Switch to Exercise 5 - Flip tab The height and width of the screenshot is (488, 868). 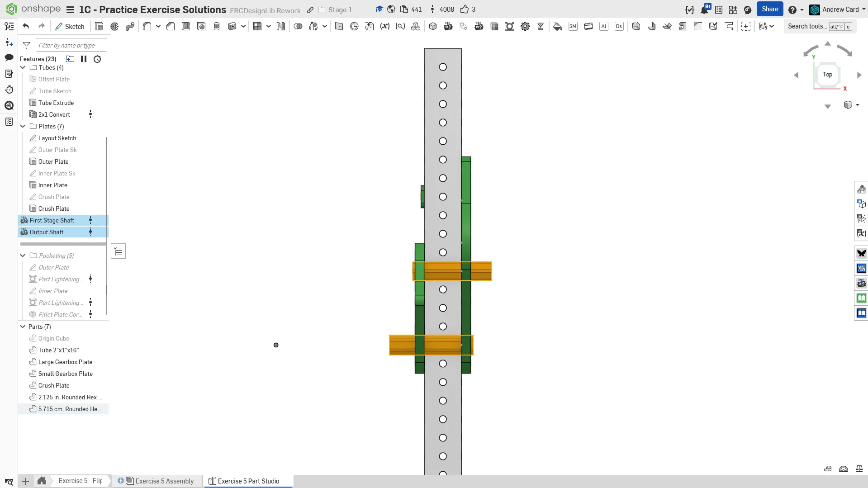(80, 481)
